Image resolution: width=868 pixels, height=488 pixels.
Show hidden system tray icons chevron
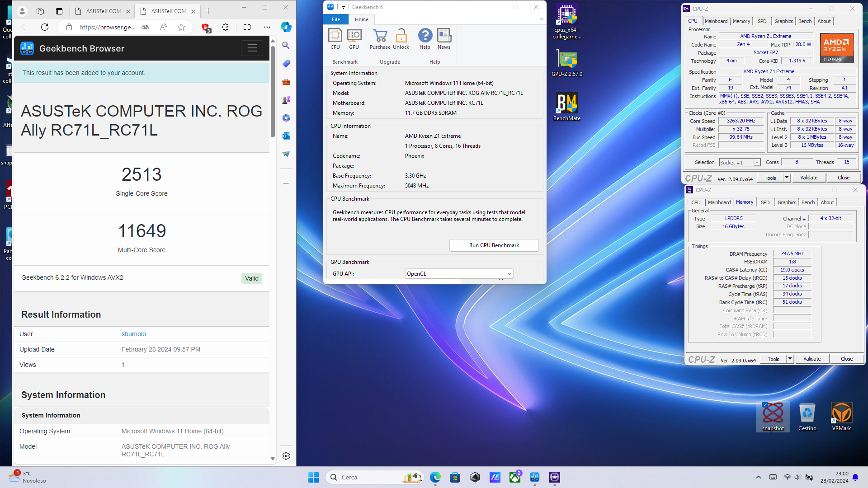click(759, 477)
